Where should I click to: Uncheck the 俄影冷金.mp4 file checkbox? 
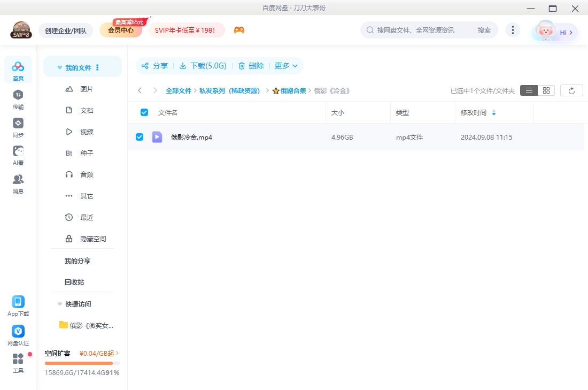coord(140,136)
